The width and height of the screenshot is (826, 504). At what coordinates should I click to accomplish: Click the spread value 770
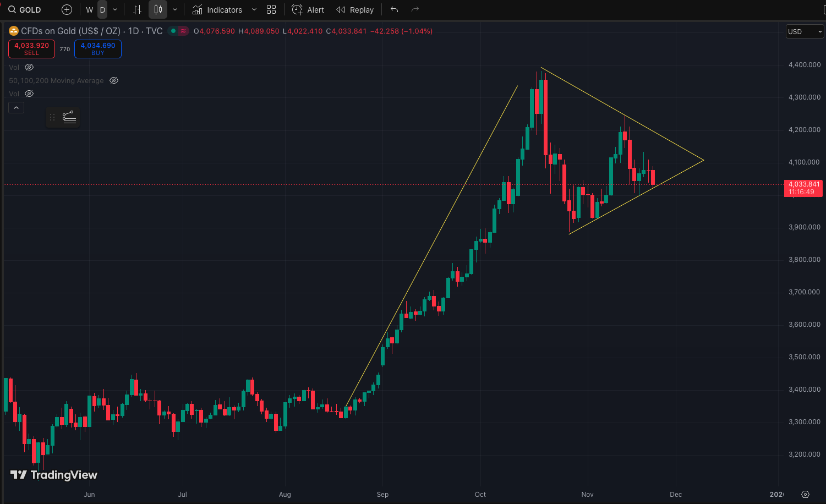[x=65, y=50]
